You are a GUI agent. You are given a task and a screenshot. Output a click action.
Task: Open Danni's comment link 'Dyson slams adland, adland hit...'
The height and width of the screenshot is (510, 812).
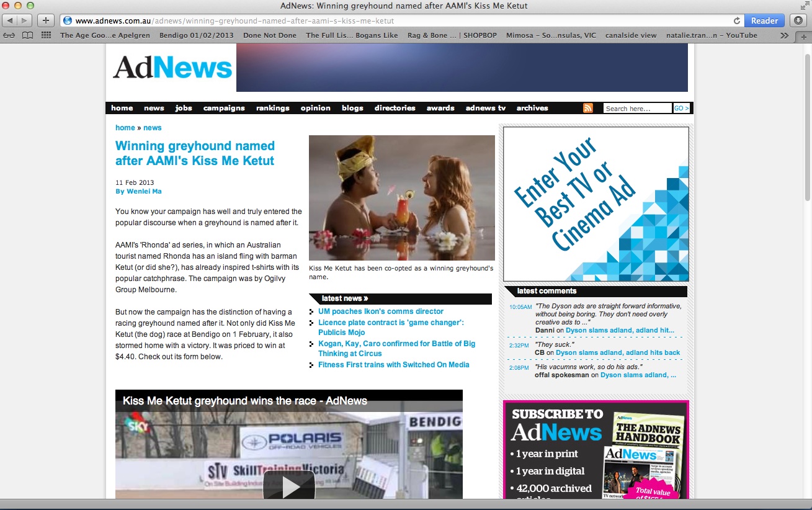[x=620, y=331]
